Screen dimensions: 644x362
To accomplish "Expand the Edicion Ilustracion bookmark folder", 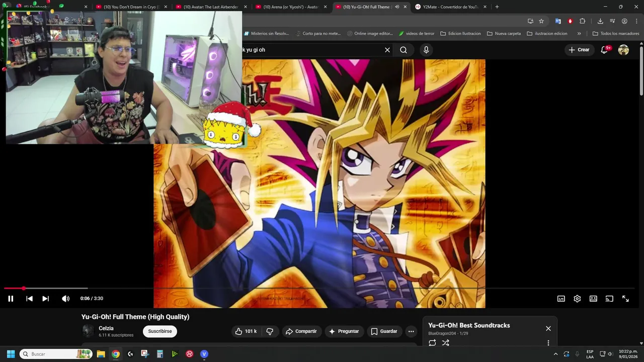I will pos(460,34).
